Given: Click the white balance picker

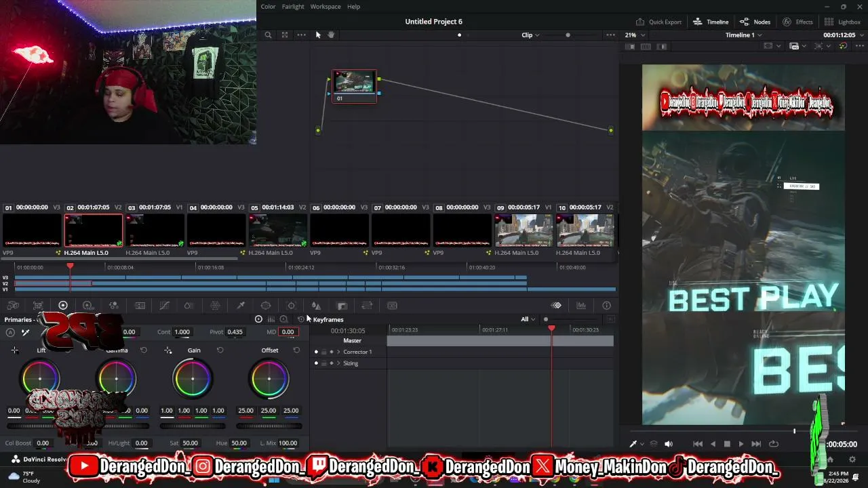Looking at the screenshot, I should (26, 332).
